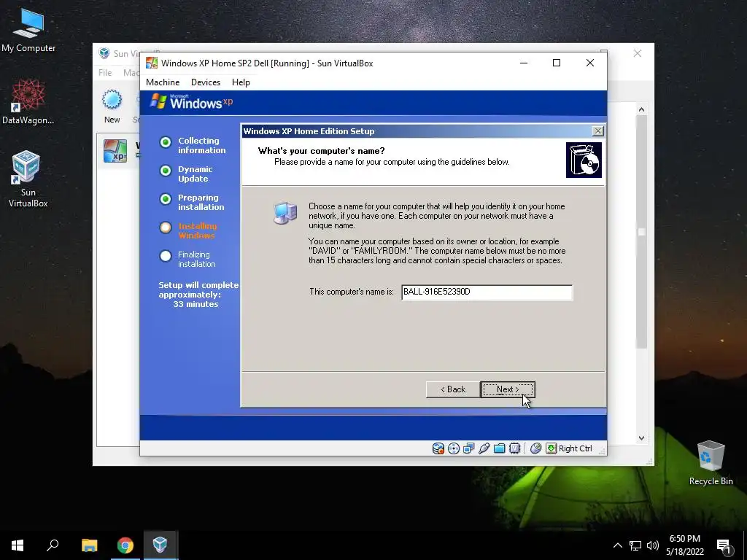This screenshot has width=747, height=560.
Task: Minimize the Windows XP VM window
Action: point(524,63)
